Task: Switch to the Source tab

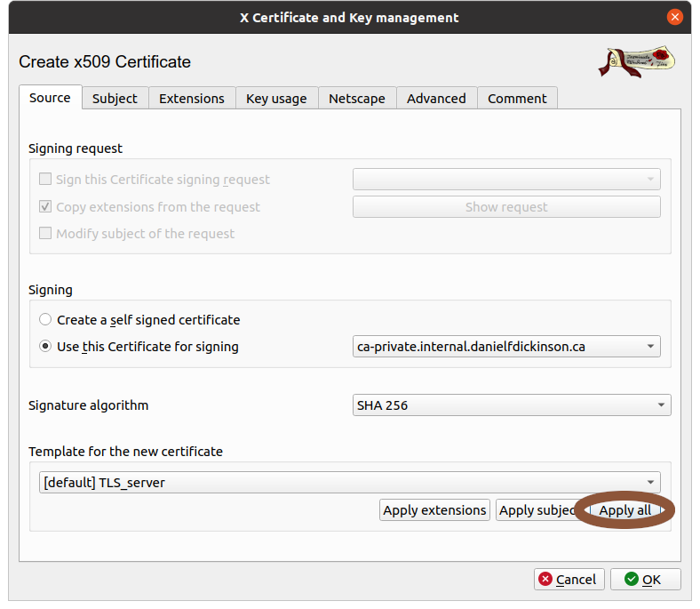Action: 50,98
